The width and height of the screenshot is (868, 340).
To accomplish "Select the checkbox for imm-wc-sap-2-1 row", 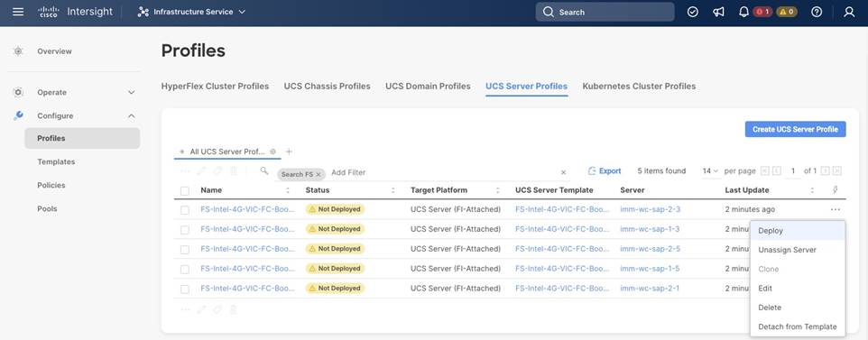I will click(185, 289).
